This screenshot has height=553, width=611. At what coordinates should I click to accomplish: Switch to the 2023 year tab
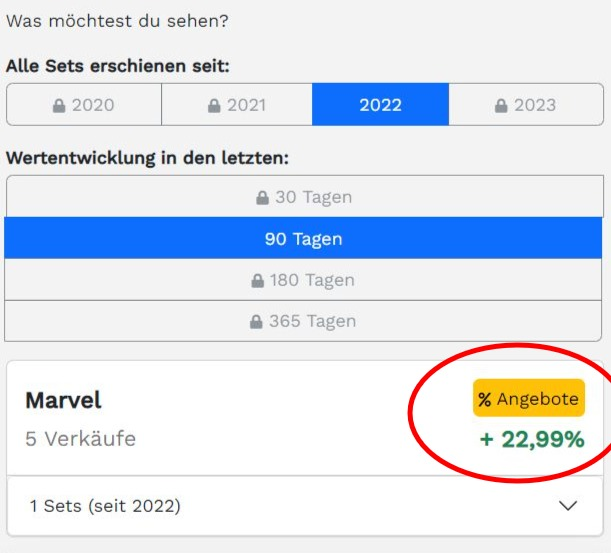(526, 104)
